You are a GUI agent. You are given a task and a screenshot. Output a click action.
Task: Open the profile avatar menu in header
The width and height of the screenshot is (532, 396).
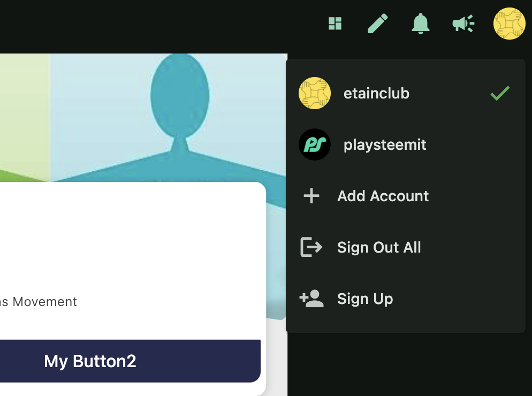pos(510,24)
